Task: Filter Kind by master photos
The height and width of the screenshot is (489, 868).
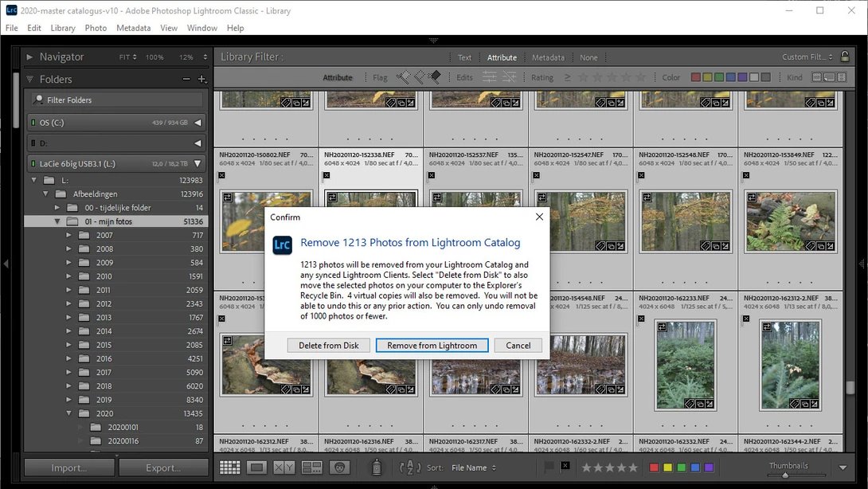Action: pos(816,77)
